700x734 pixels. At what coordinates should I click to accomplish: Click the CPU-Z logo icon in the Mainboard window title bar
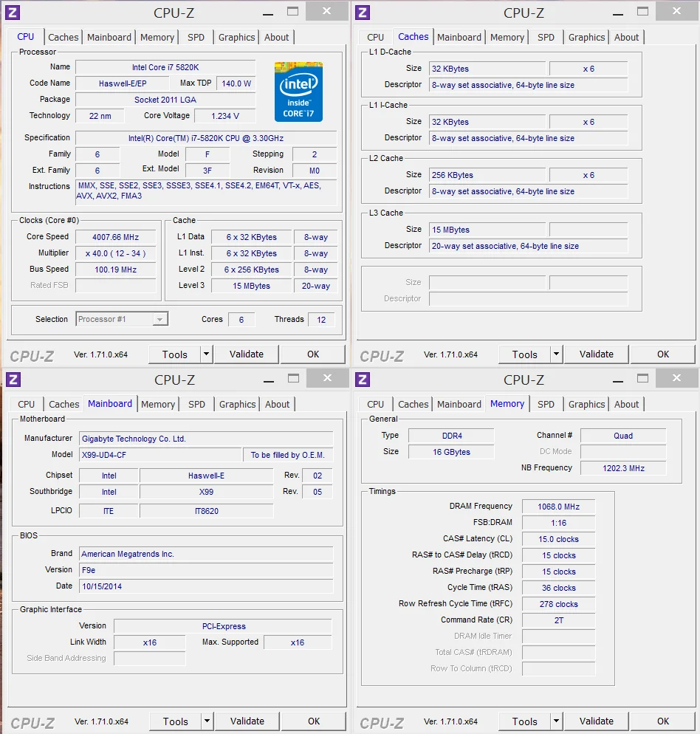tap(13, 380)
